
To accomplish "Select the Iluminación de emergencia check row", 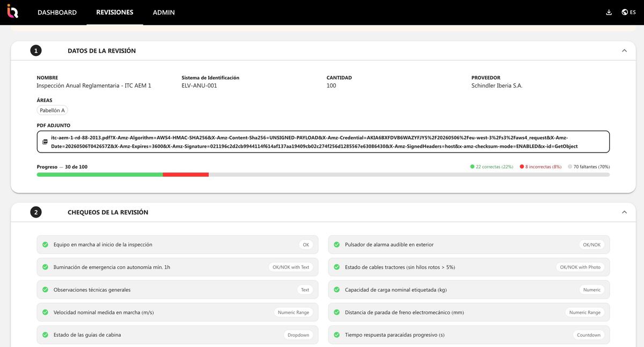I will (x=178, y=268).
